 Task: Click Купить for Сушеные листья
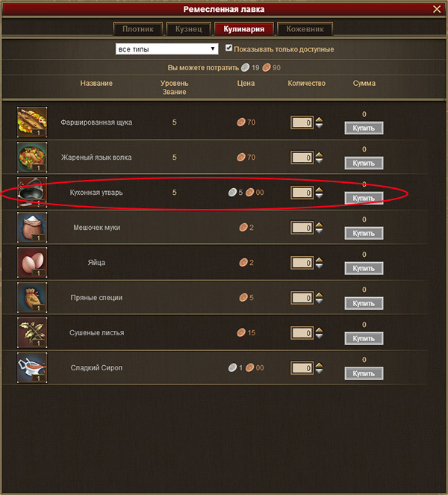(x=364, y=338)
